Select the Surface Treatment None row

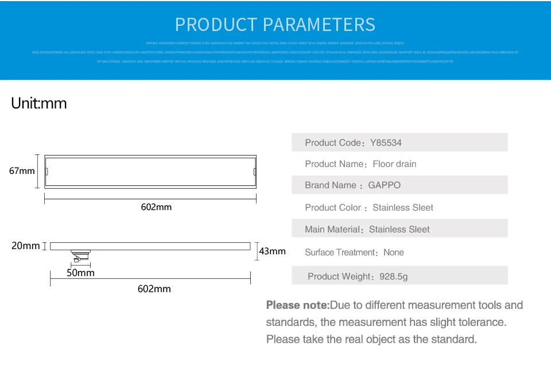pos(399,252)
